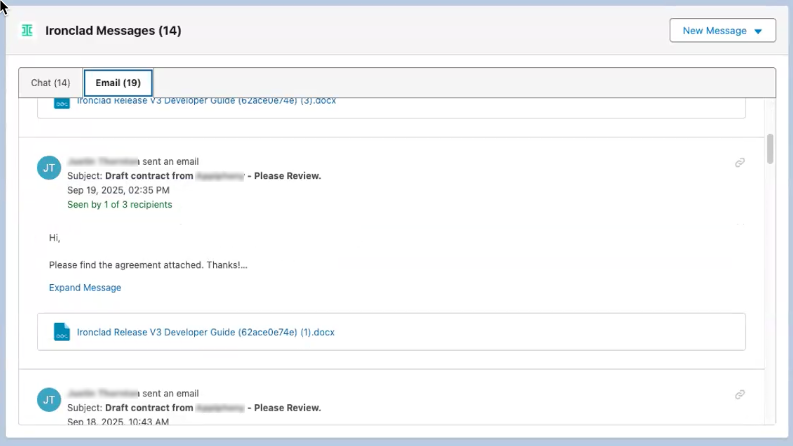Click doc file icon beside (1).docx

62,332
